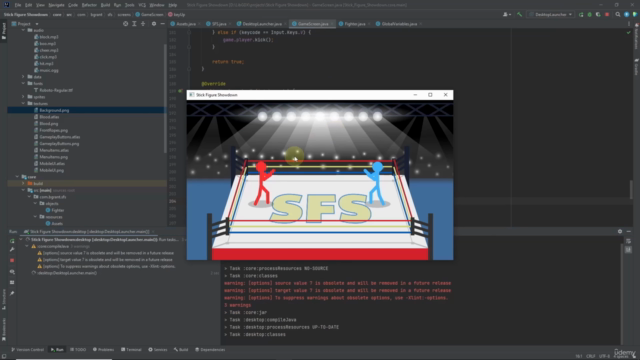
Task: Hide the Run panel with minus icon
Action: point(629,231)
